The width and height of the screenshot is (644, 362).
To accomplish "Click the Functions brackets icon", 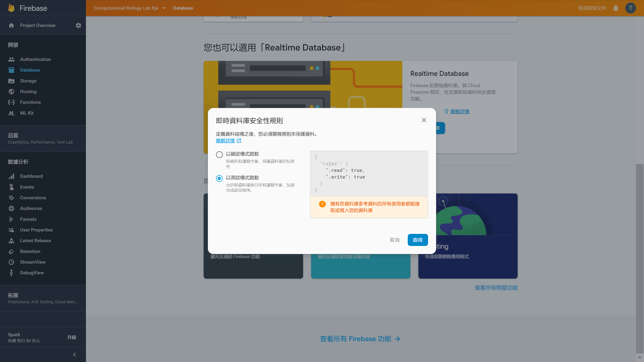I will (11, 102).
